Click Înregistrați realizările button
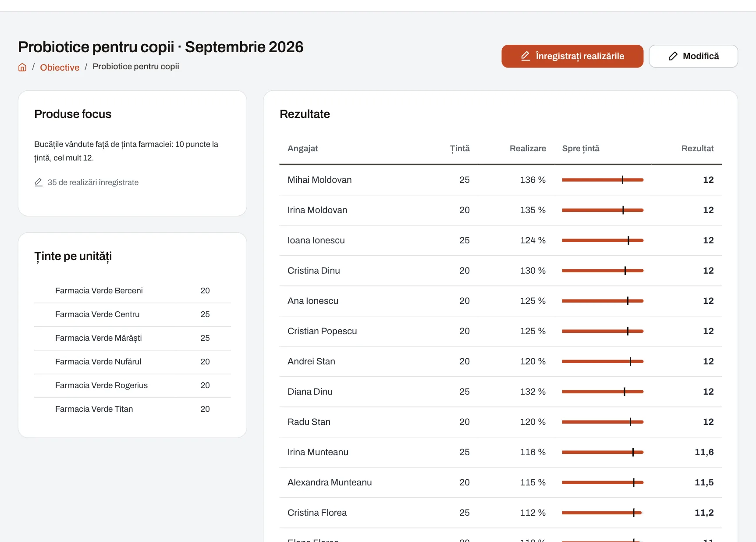The image size is (756, 542). [x=572, y=56]
